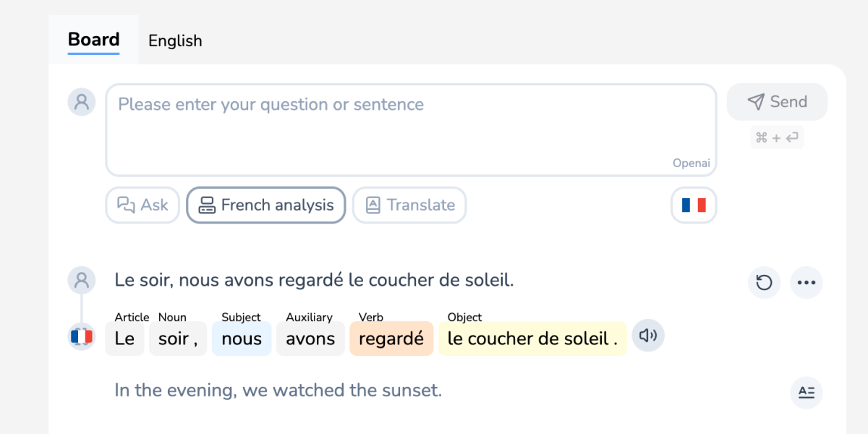Click the orange verb chip "regardé"
868x434 pixels.
click(391, 339)
